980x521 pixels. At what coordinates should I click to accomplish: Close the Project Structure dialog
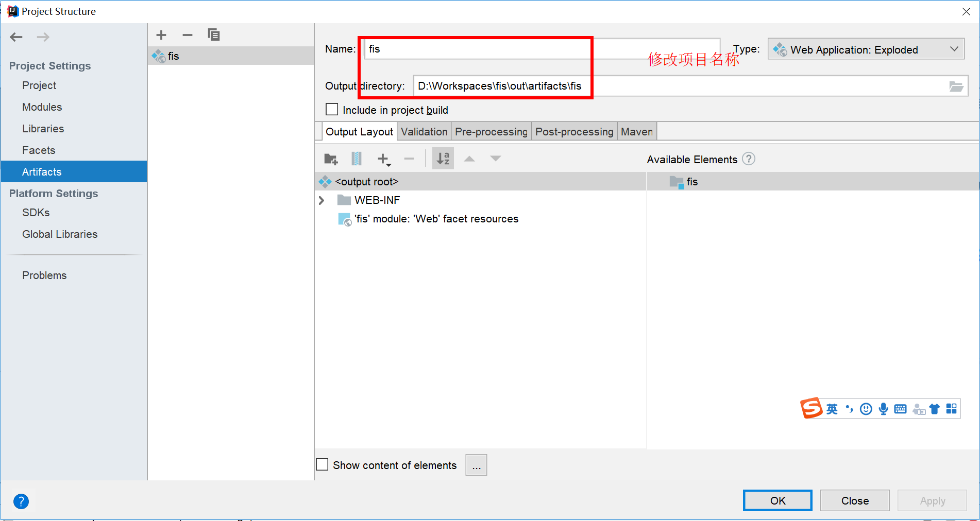click(966, 11)
